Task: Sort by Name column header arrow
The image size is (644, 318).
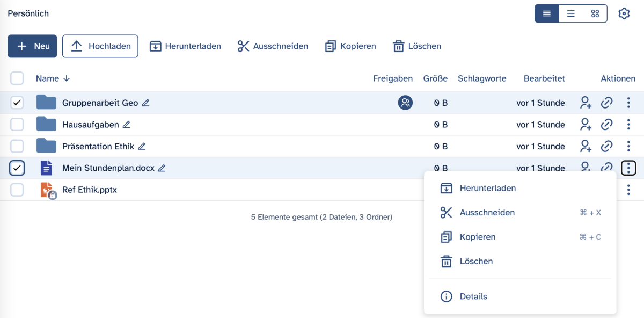Action: pyautogui.click(x=67, y=78)
